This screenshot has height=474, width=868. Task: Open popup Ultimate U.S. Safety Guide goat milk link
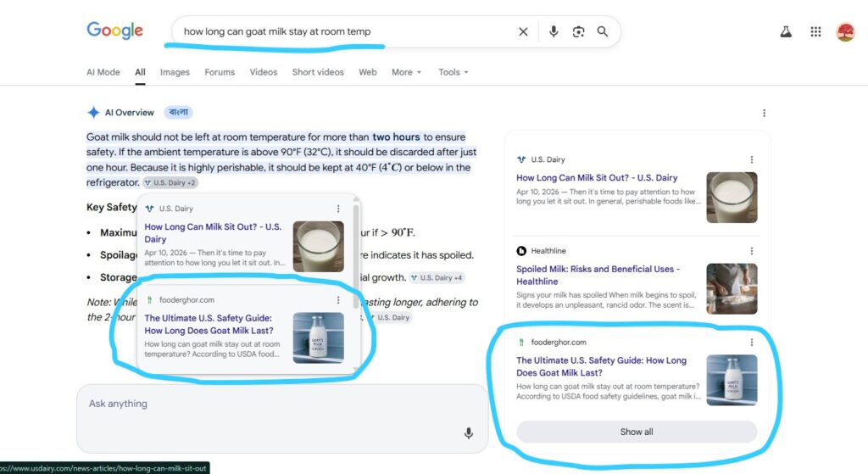tap(209, 325)
